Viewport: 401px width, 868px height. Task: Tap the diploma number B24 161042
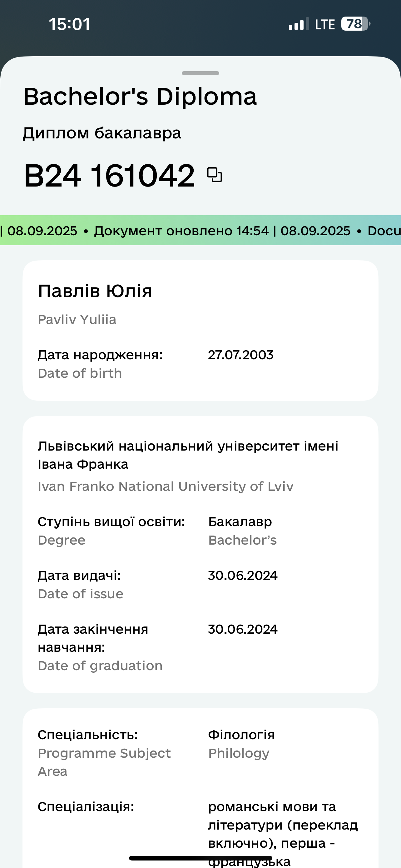pyautogui.click(x=109, y=175)
